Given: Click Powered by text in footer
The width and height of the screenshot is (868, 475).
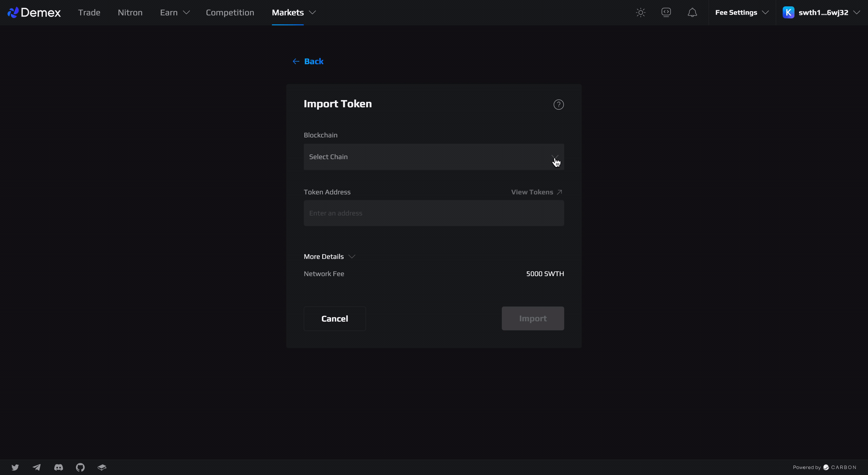Looking at the screenshot, I should click(x=807, y=468).
